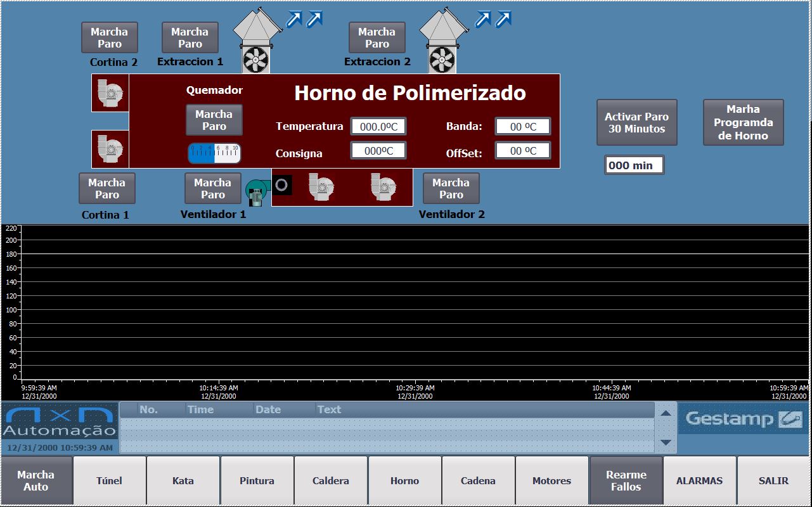Click the Gestamp logo
Screen dimensions: 812x507
point(744,419)
